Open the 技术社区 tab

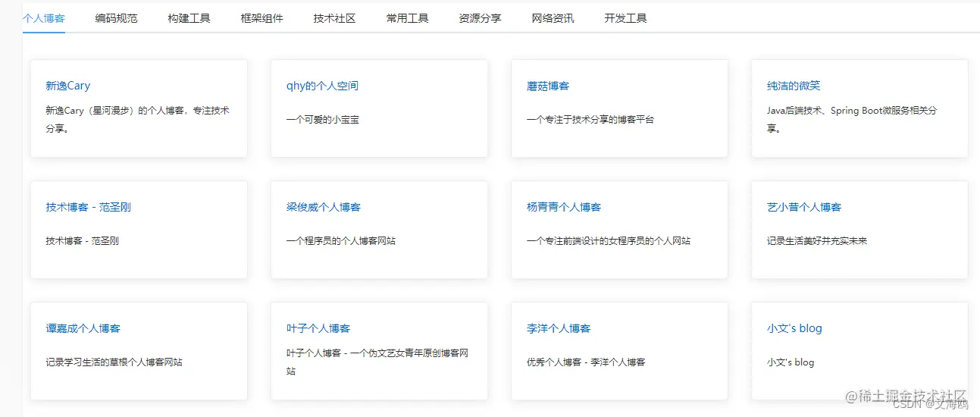coord(335,18)
